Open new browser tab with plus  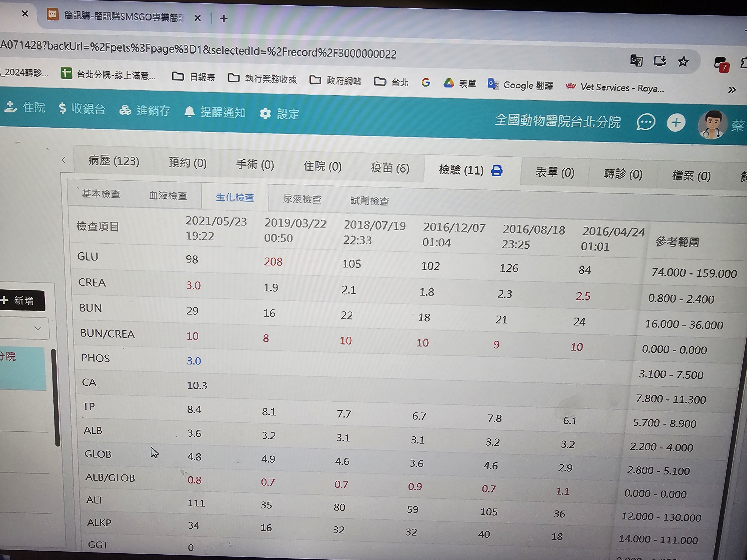click(x=224, y=18)
